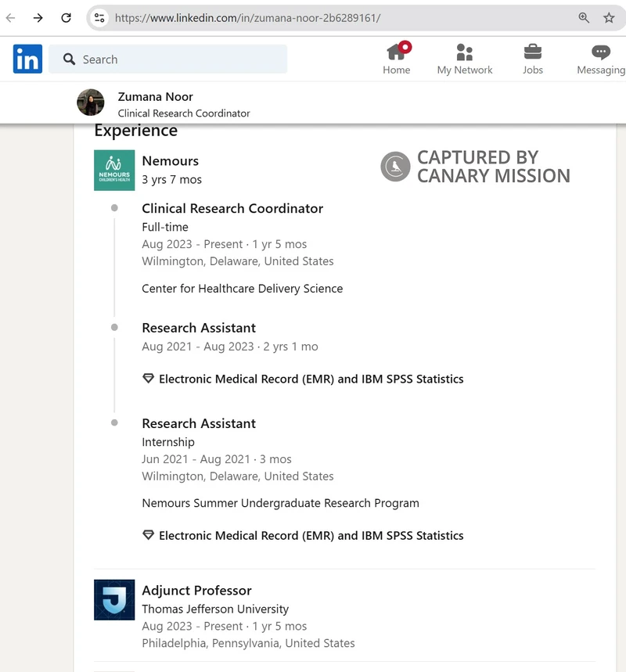
Task: Open the Home feed icon
Action: [x=397, y=52]
